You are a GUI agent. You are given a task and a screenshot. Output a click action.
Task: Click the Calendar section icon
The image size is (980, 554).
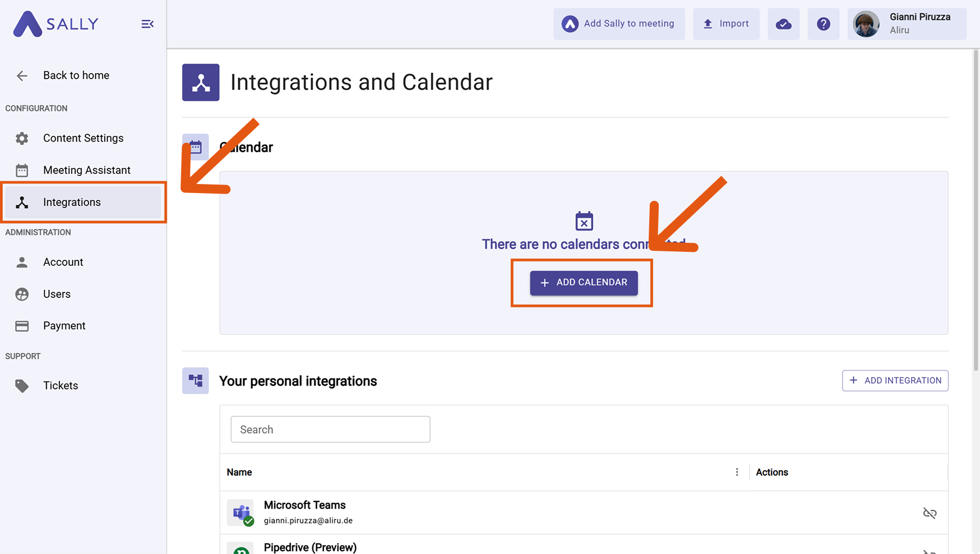coord(196,147)
